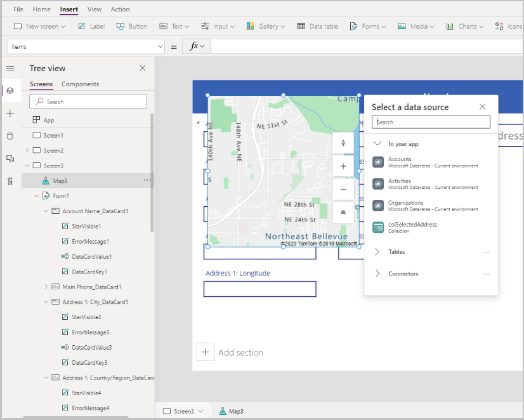
Task: Click the hamburger menu icon in left rail
Action: [x=10, y=68]
